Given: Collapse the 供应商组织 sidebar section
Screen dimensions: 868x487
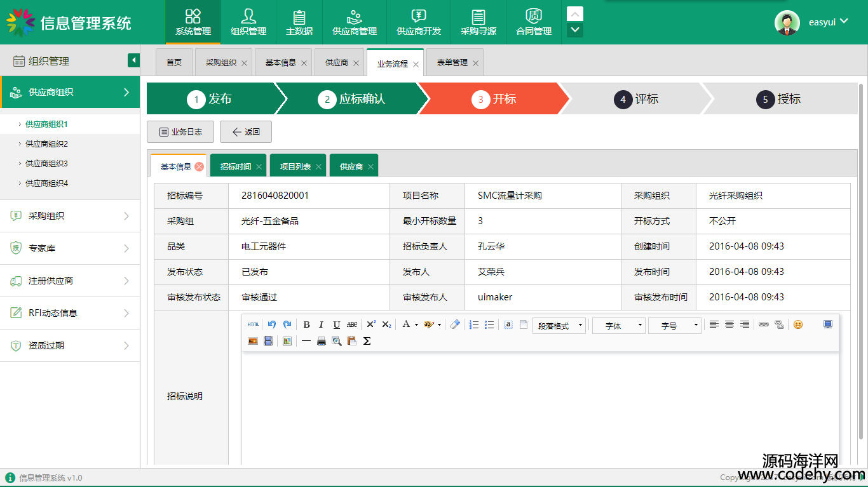Looking at the screenshot, I should pos(70,92).
